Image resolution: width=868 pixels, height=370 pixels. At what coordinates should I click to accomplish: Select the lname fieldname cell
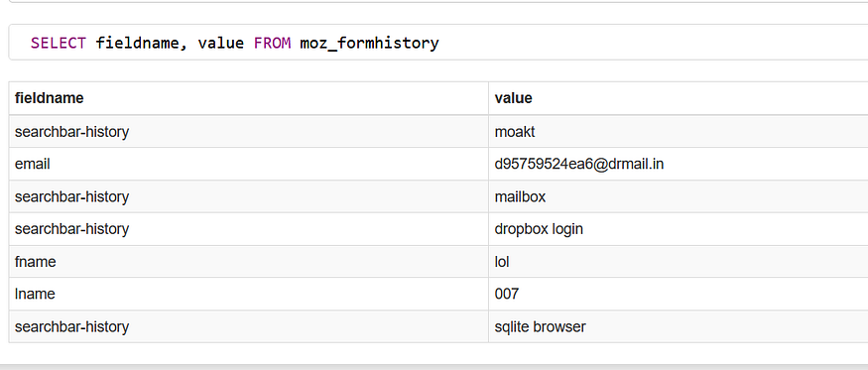pyautogui.click(x=249, y=295)
